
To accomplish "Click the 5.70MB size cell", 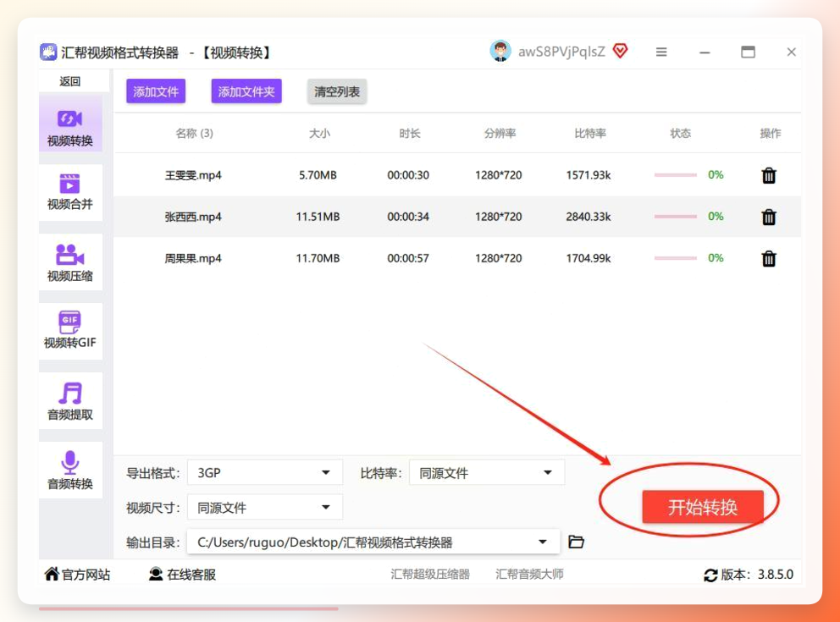I will click(x=318, y=175).
